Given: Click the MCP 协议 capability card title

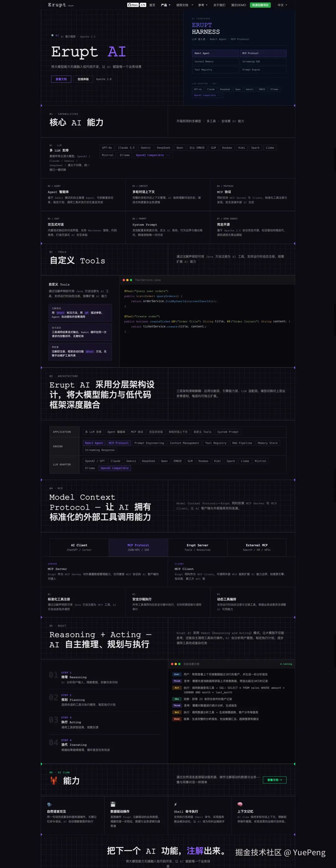Looking at the screenshot, I should click(224, 192).
